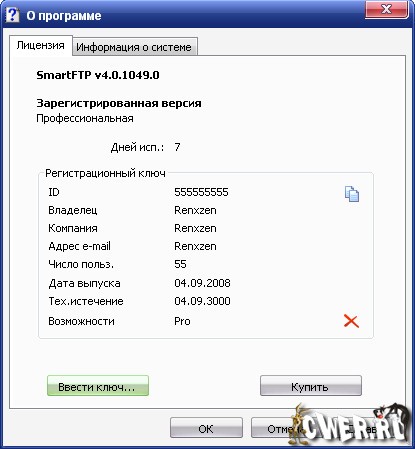Copy the registration key with the copy icon
The width and height of the screenshot is (415, 449).
[352, 194]
